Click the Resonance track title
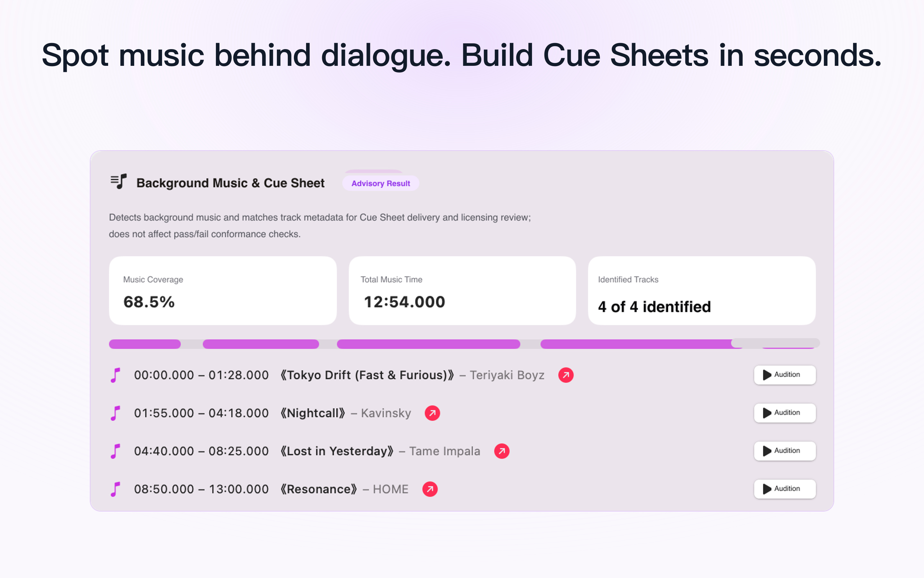 click(319, 489)
